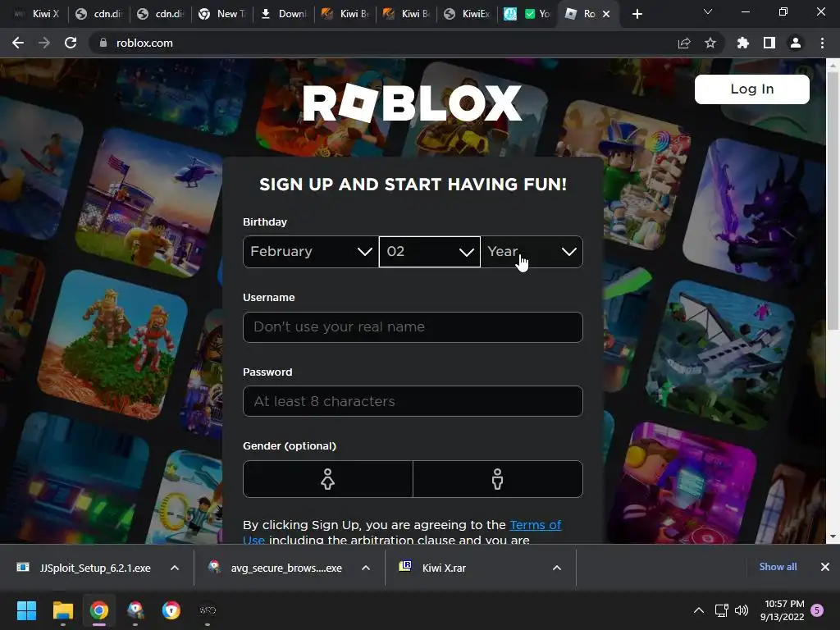The image size is (840, 630).
Task: Expand options for avg_secure_brows....exe download
Action: 366,568
